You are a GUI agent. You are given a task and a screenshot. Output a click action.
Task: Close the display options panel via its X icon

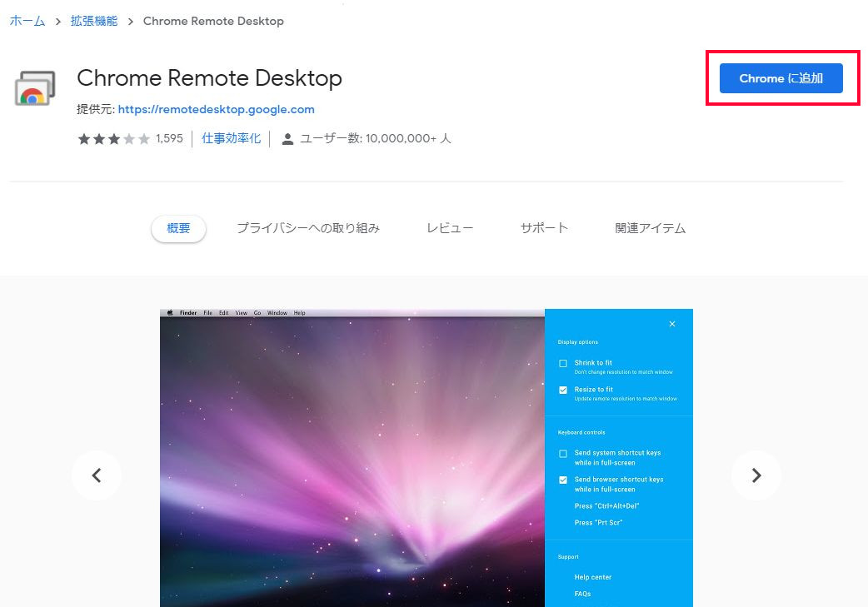point(672,324)
